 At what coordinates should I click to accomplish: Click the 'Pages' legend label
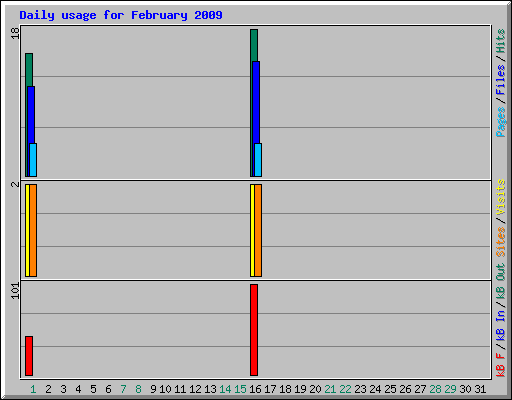pos(501,122)
